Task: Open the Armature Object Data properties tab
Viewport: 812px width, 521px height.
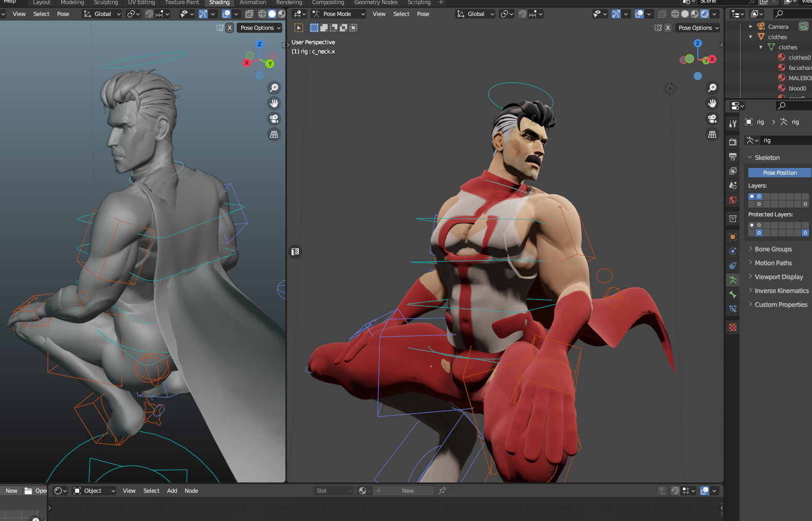Action: [x=733, y=280]
